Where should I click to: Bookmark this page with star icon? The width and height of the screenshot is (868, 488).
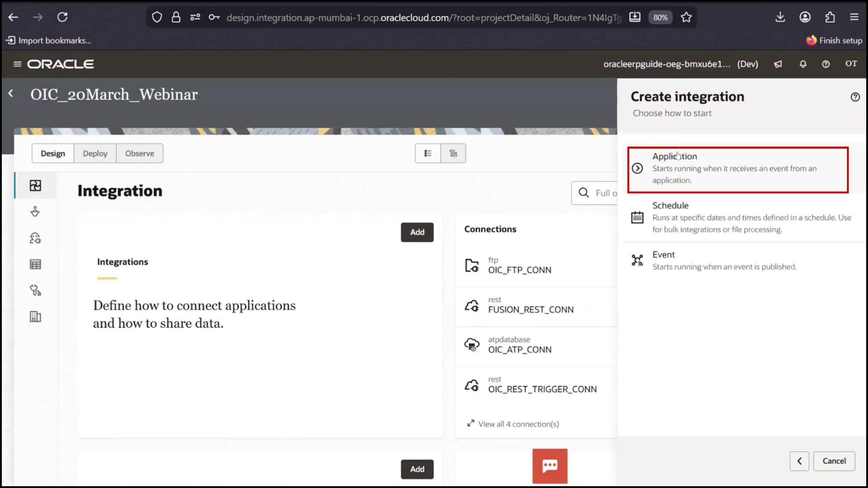pyautogui.click(x=686, y=17)
